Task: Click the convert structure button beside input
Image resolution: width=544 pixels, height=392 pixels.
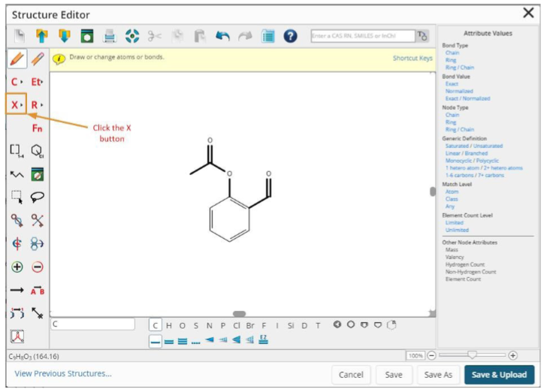Action: click(422, 36)
